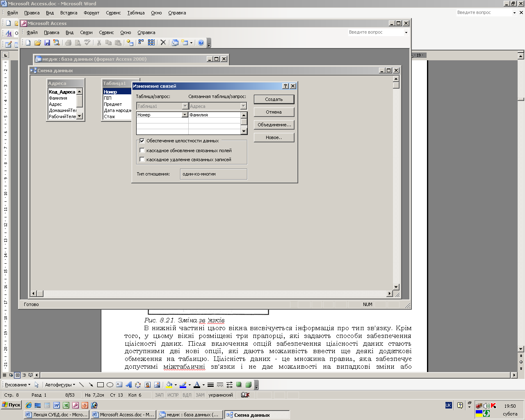525x420 pixels.
Task: Click the Kaspersky icon in system tray
Action: (x=493, y=406)
